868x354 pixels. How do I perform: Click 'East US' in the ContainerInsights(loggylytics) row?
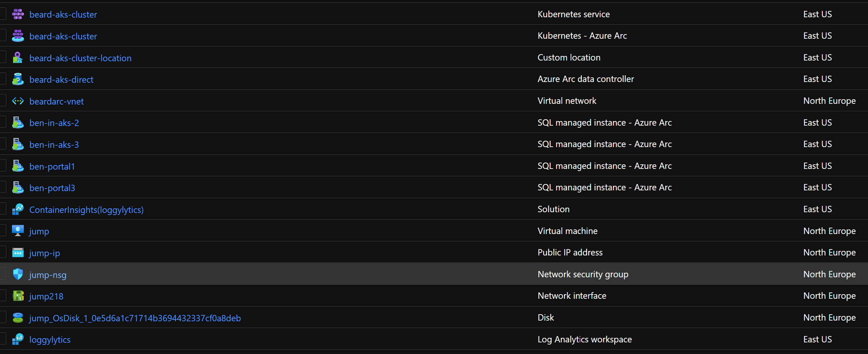(x=817, y=209)
